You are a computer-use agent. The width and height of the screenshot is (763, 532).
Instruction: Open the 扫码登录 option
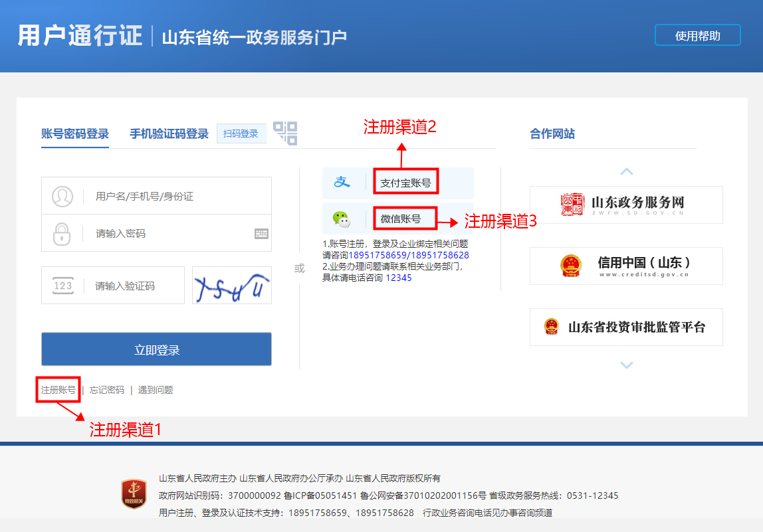coord(241,133)
